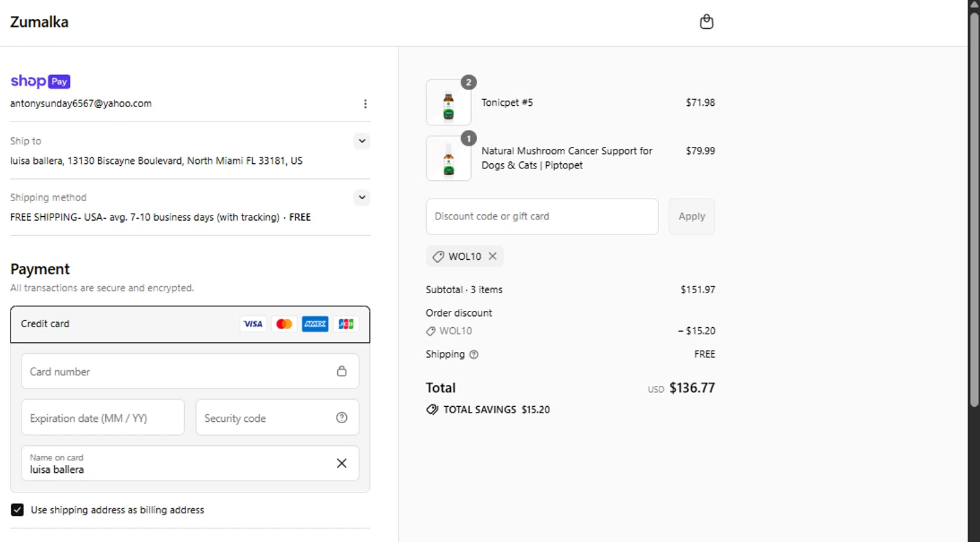Click the shipping address text for luisa ballera

click(156, 161)
